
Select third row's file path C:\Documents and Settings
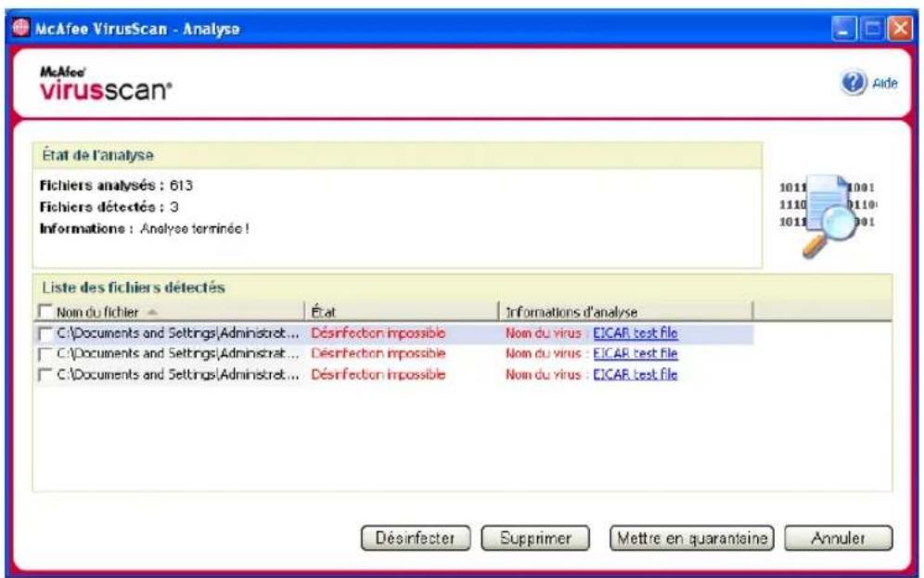point(178,374)
